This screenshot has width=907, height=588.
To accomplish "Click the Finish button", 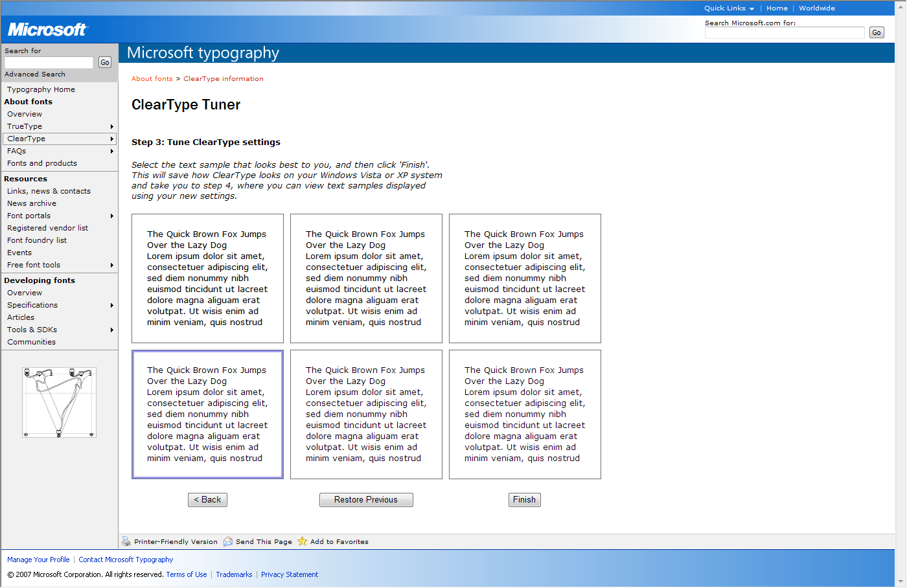I will tap(524, 500).
